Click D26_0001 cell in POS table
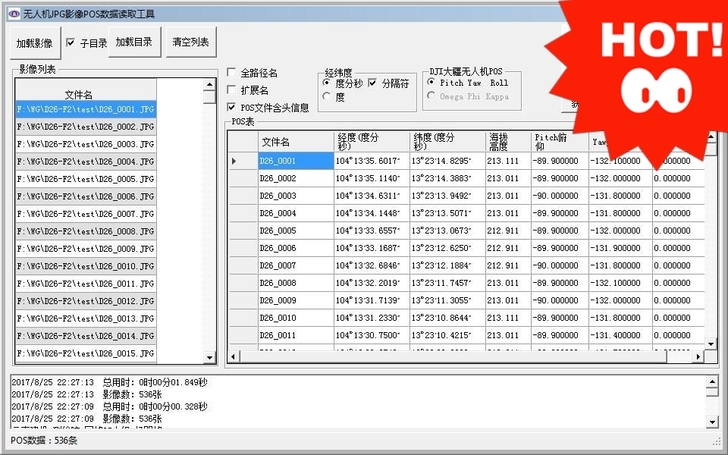 click(296, 161)
